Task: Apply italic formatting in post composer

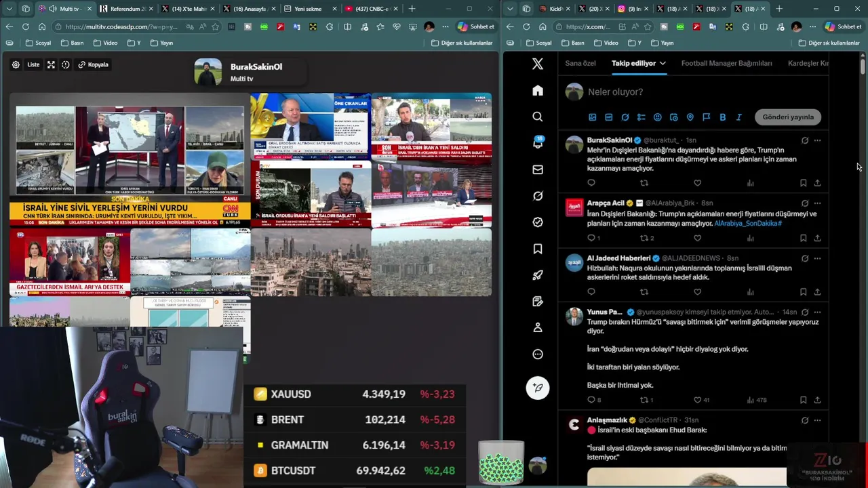Action: (738, 117)
